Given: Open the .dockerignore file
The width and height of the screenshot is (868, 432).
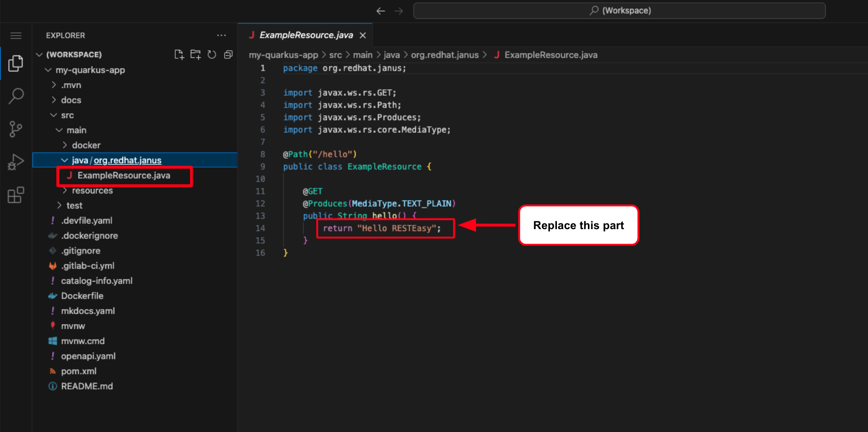Looking at the screenshot, I should (x=89, y=235).
